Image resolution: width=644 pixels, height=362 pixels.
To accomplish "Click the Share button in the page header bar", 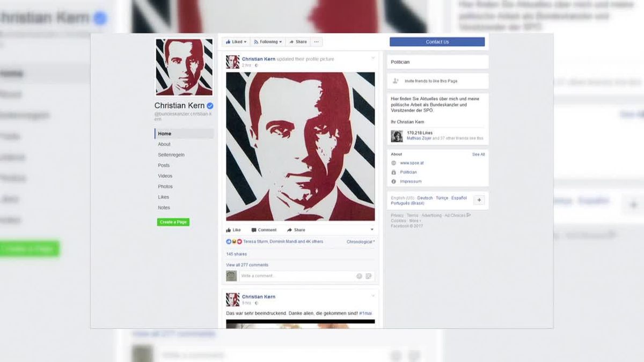I will coord(297,42).
